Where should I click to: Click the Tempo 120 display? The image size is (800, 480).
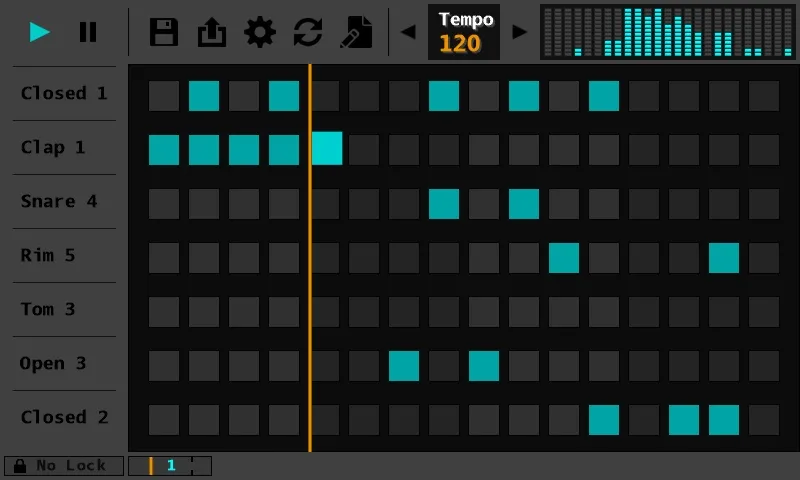[464, 32]
